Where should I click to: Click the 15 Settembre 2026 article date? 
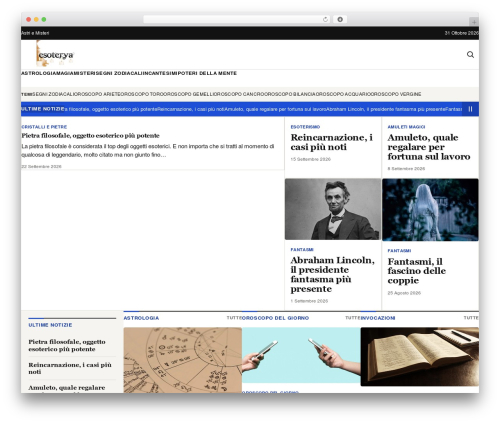311,159
